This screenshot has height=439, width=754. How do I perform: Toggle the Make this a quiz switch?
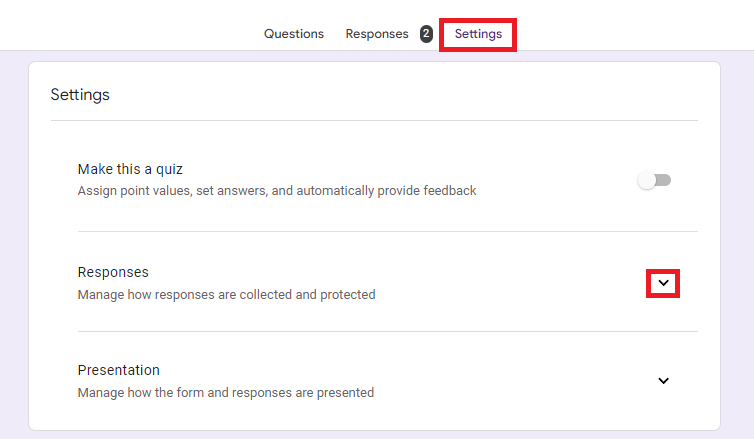[655, 180]
